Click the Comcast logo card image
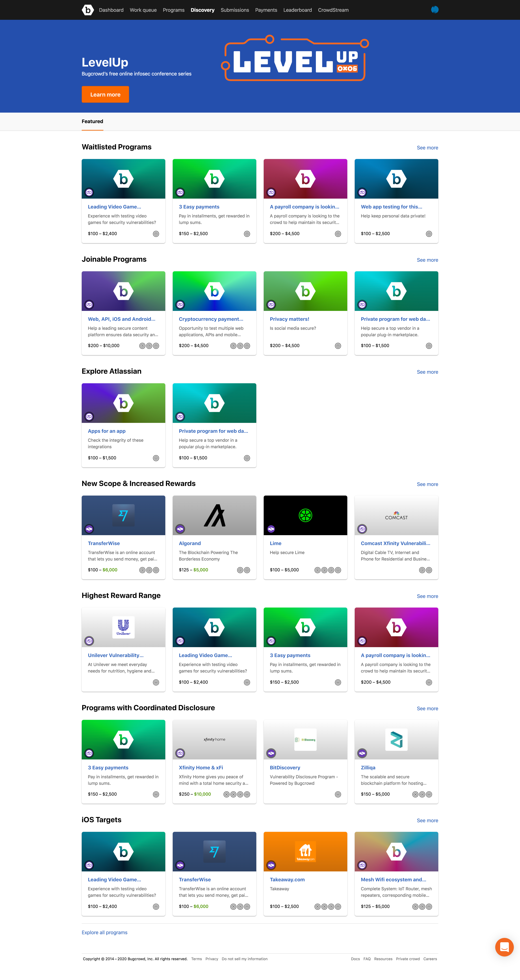The image size is (520, 980). 396,516
